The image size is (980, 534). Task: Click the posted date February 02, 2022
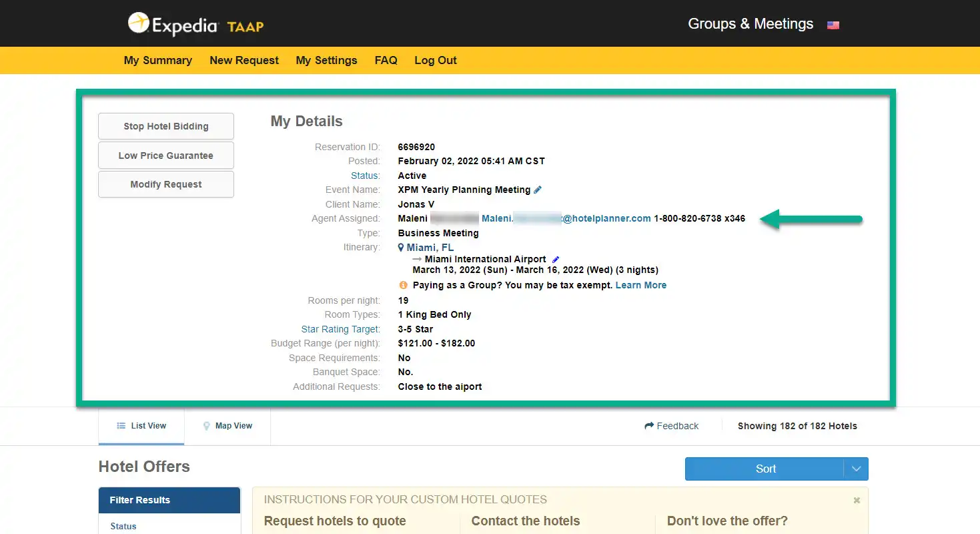pos(471,161)
